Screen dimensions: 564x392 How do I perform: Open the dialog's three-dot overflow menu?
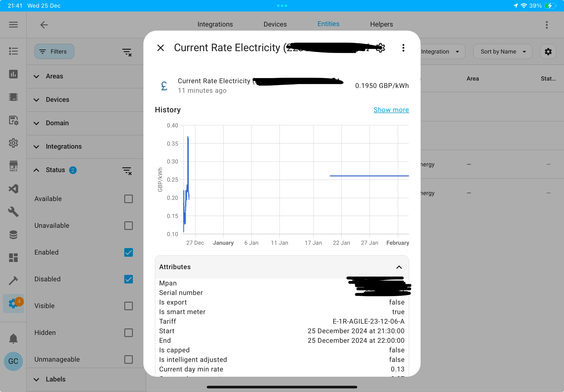pos(403,48)
